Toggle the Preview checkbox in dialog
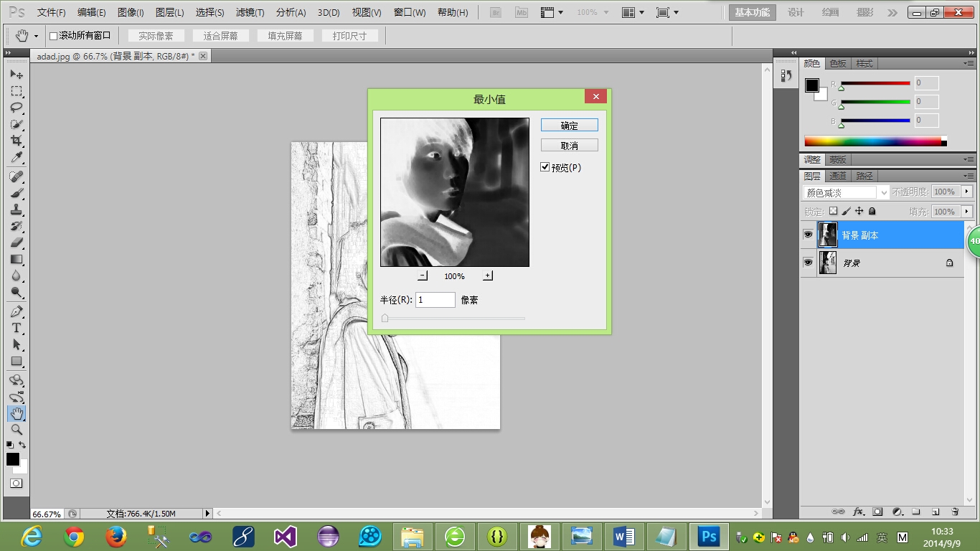Screen dimensions: 980x551 pyautogui.click(x=545, y=167)
